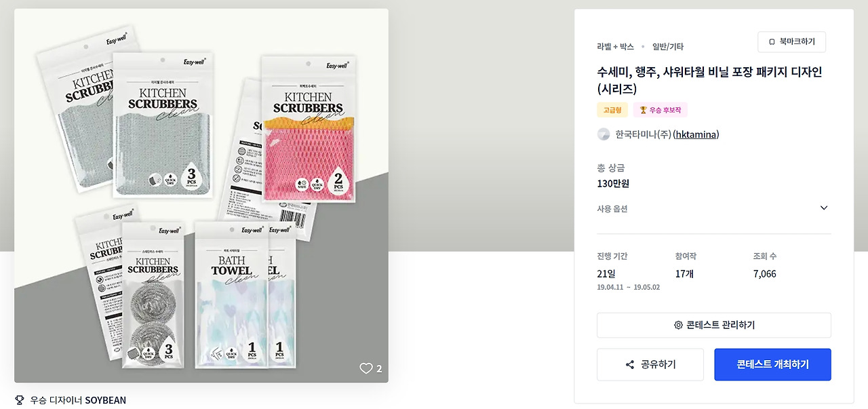Click the 우승 후보작 badge
The height and width of the screenshot is (409, 868).
[660, 110]
